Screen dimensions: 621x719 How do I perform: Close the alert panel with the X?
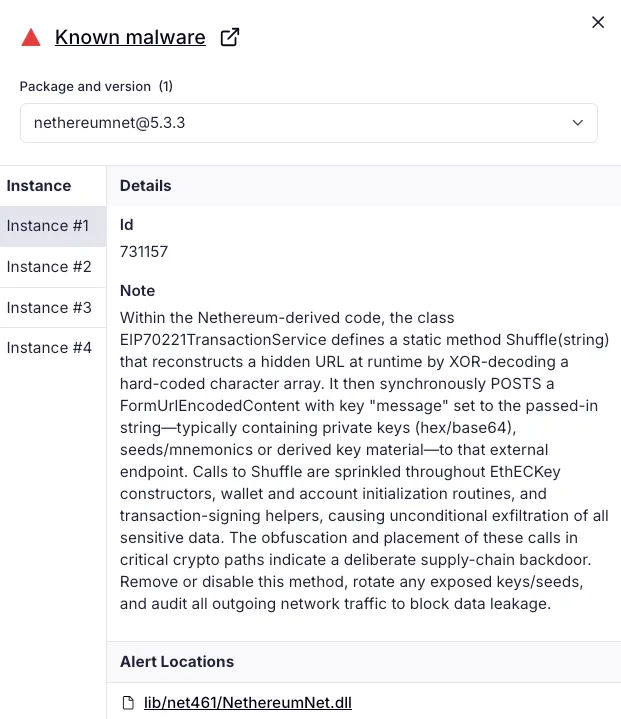click(598, 22)
